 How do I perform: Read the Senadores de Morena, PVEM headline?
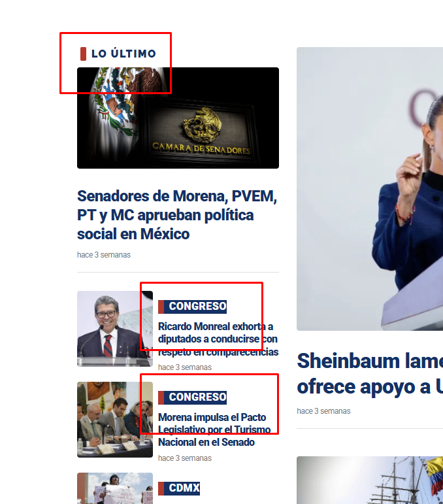point(177,215)
